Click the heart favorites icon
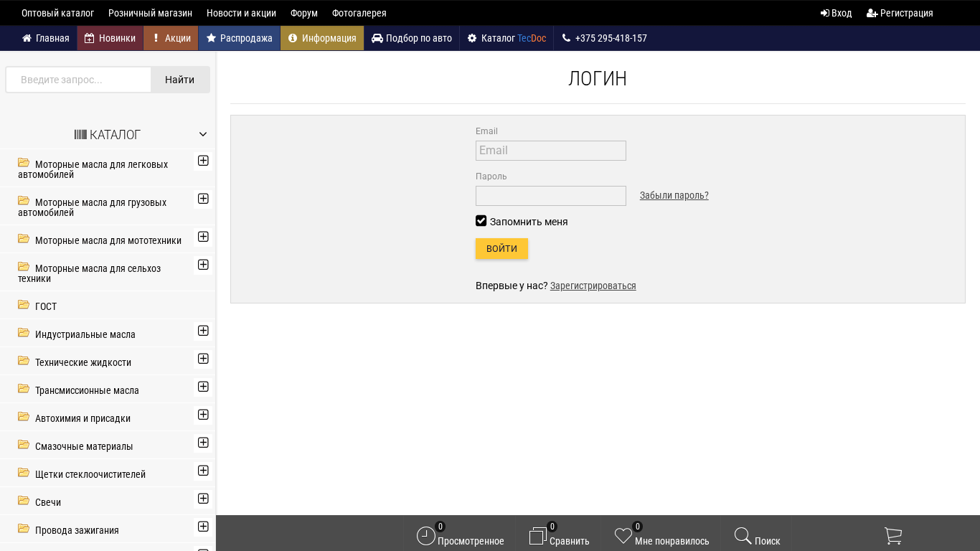980x551 pixels. click(x=623, y=536)
